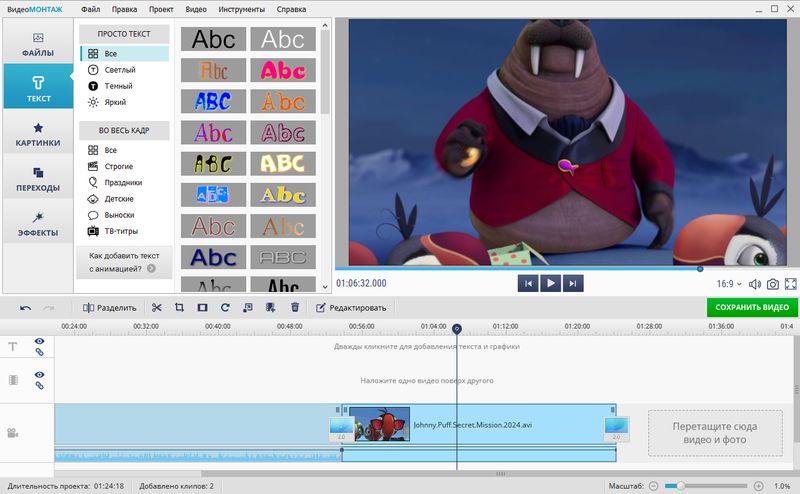The height and width of the screenshot is (494, 800).
Task: Click the undo arrow
Action: (25, 308)
